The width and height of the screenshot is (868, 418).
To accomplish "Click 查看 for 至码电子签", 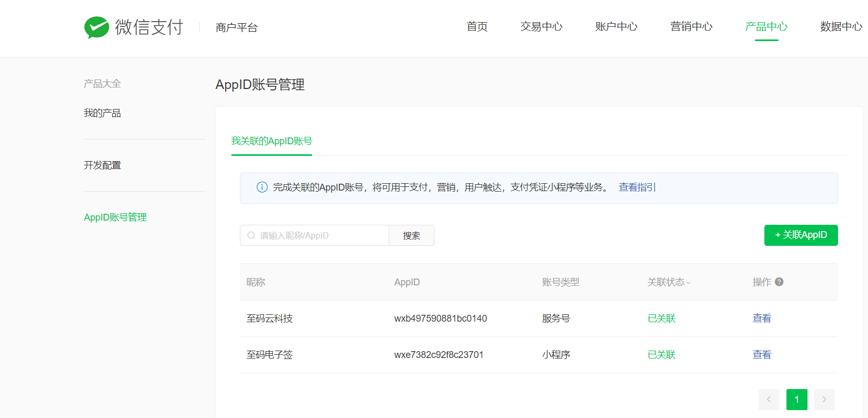I will [762, 355].
